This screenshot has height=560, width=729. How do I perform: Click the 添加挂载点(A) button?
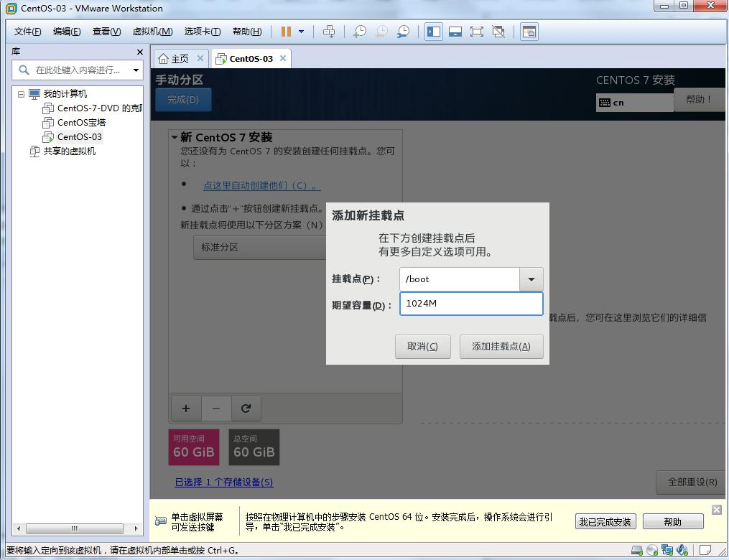coord(501,347)
